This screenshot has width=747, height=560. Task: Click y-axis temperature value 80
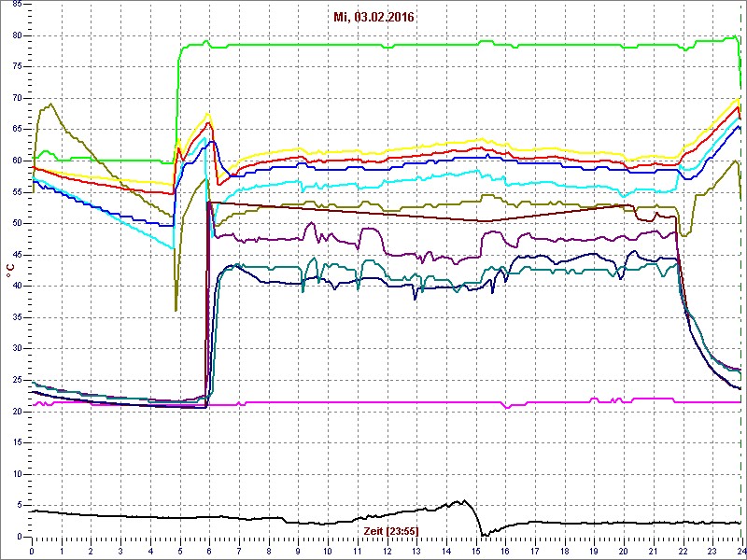click(x=15, y=35)
